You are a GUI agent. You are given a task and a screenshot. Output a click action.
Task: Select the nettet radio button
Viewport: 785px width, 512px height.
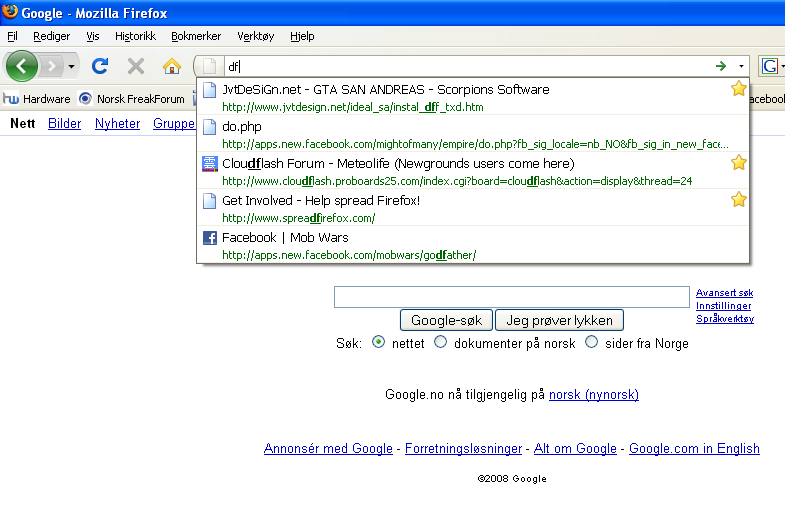[x=378, y=342]
